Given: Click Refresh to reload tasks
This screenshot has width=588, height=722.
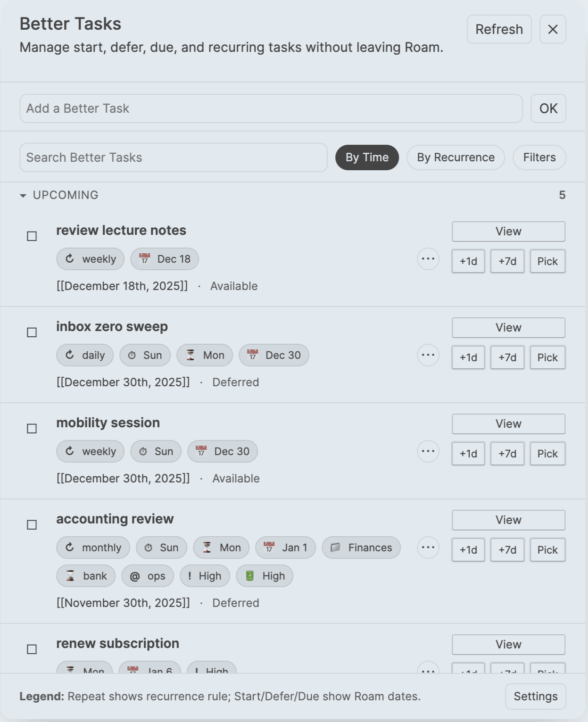Looking at the screenshot, I should click(499, 29).
